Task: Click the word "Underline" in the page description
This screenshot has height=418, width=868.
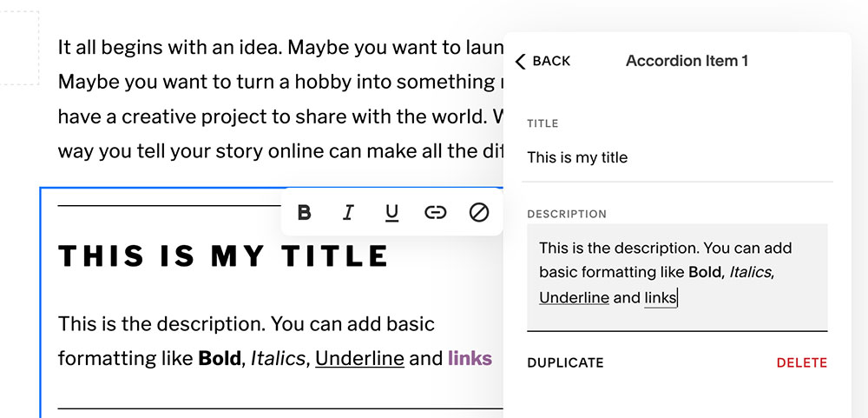Action: [360, 359]
